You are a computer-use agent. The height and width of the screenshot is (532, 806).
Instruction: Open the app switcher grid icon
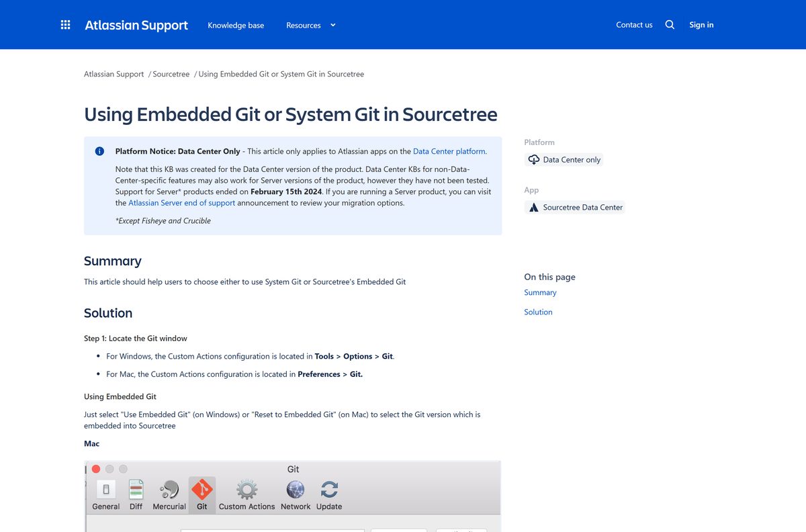(65, 25)
